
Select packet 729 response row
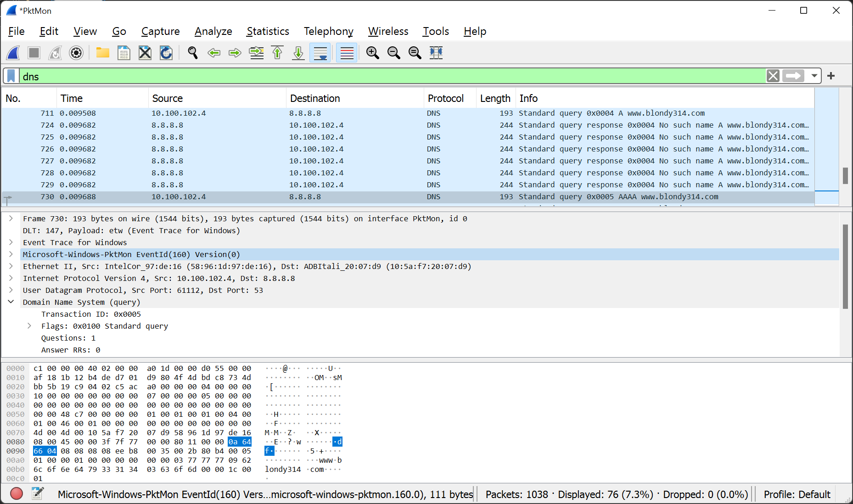coord(408,185)
